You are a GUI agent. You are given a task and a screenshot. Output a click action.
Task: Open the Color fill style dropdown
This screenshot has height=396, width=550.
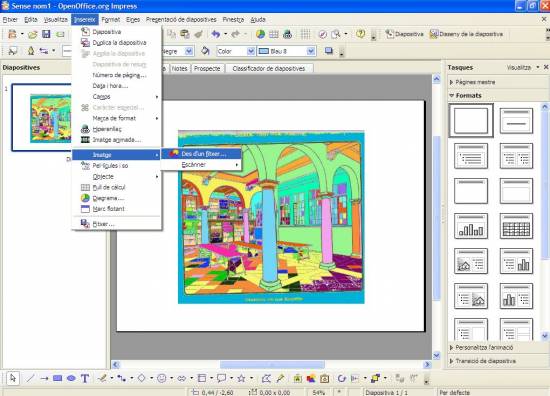[x=251, y=51]
